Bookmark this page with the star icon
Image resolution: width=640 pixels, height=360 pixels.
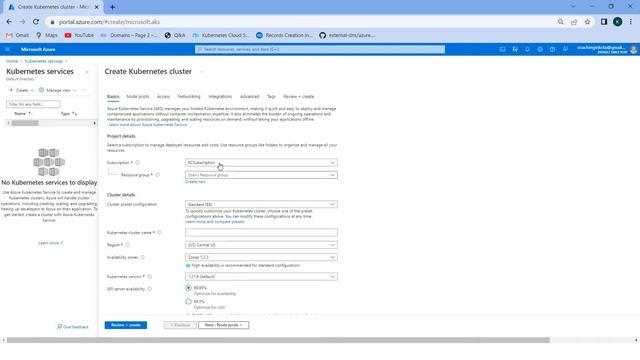(x=587, y=22)
